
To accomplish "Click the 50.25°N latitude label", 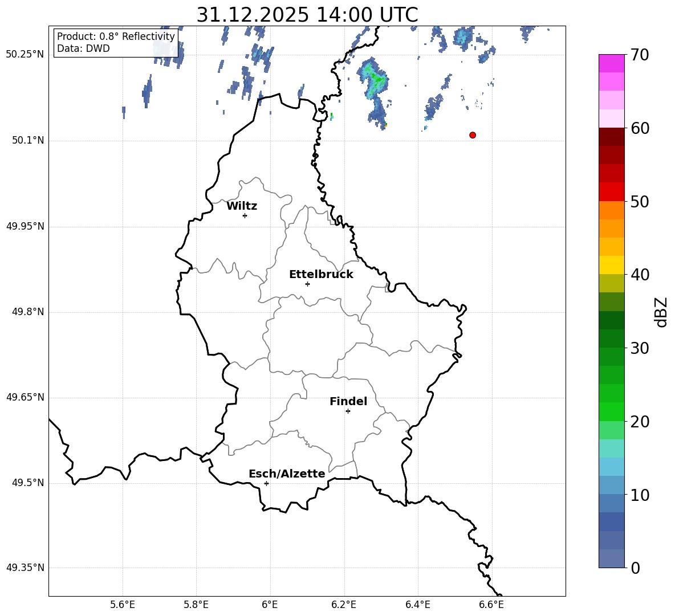I will pos(25,55).
